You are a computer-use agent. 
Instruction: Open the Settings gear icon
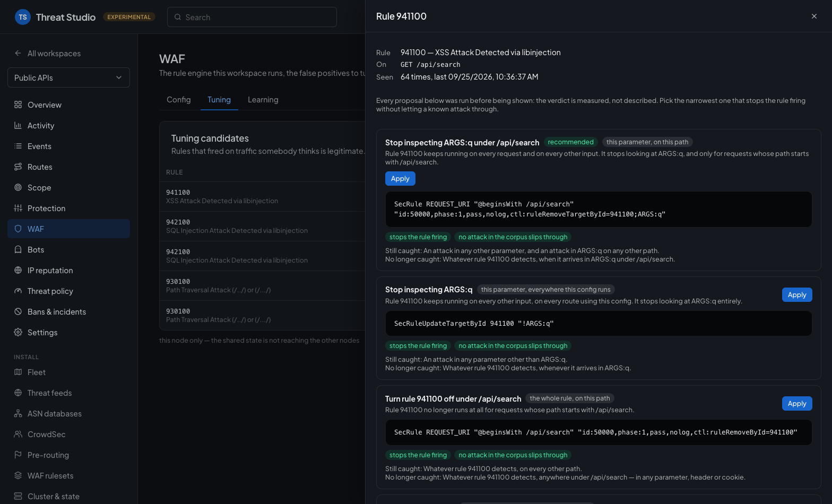click(x=18, y=333)
